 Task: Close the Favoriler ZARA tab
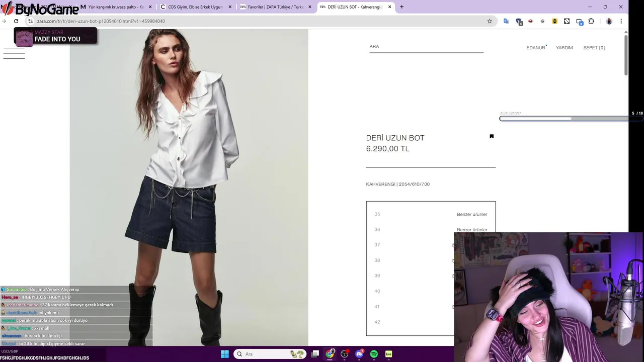(x=309, y=7)
